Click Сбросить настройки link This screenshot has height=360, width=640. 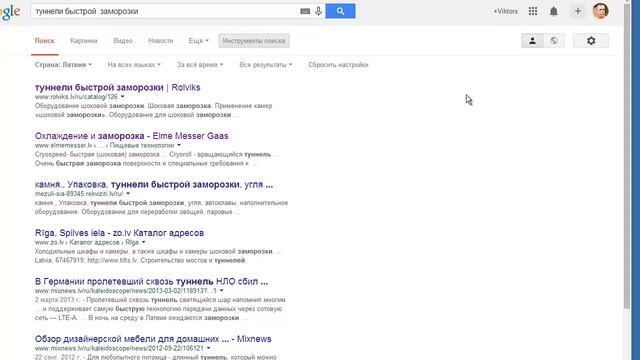tap(338, 64)
